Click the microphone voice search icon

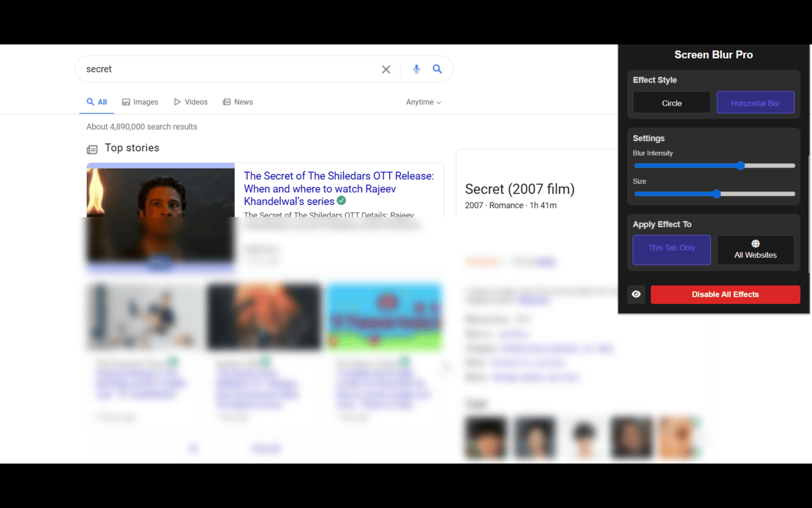click(x=416, y=69)
